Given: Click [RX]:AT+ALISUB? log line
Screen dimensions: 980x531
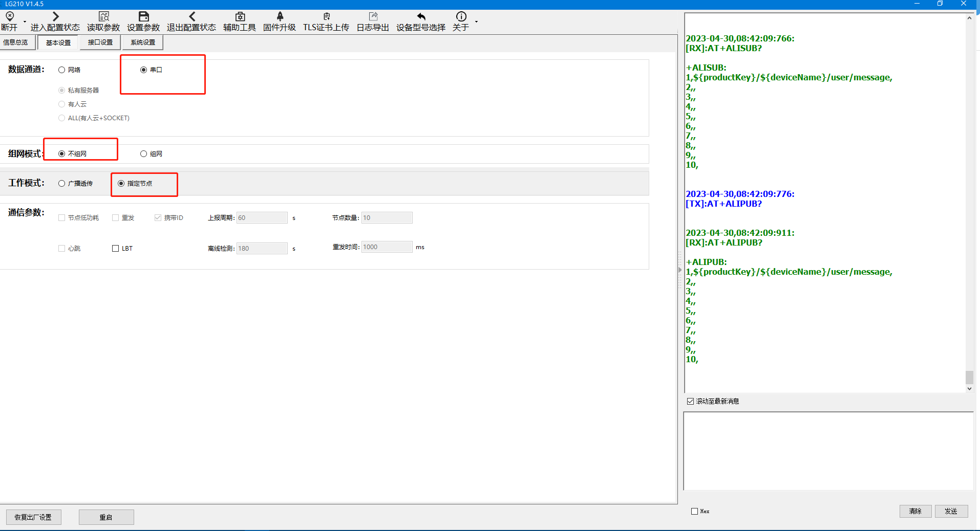Looking at the screenshot, I should point(723,48).
